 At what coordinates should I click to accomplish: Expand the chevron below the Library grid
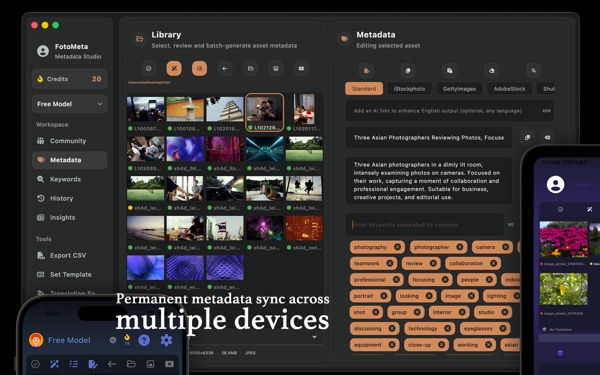pyautogui.click(x=315, y=337)
